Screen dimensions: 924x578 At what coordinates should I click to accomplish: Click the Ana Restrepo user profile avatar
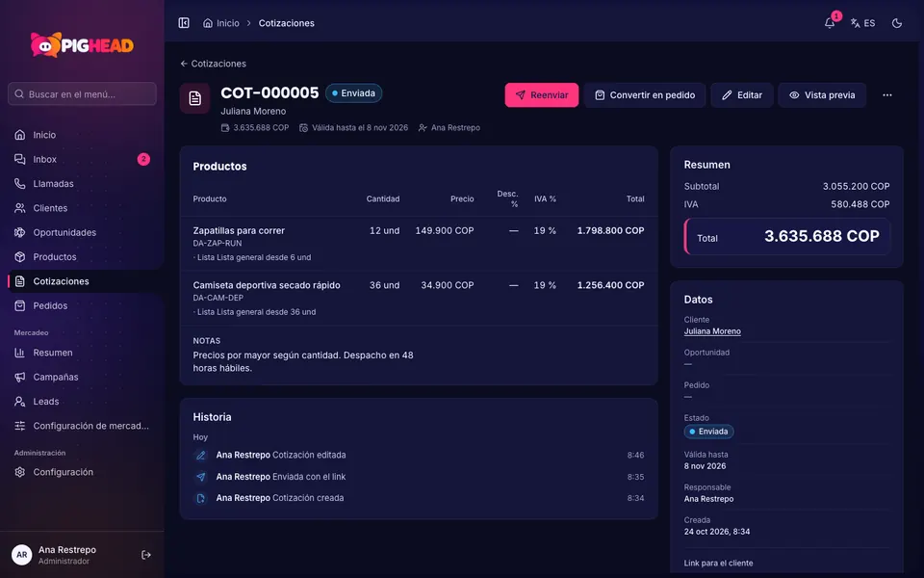[22, 555]
